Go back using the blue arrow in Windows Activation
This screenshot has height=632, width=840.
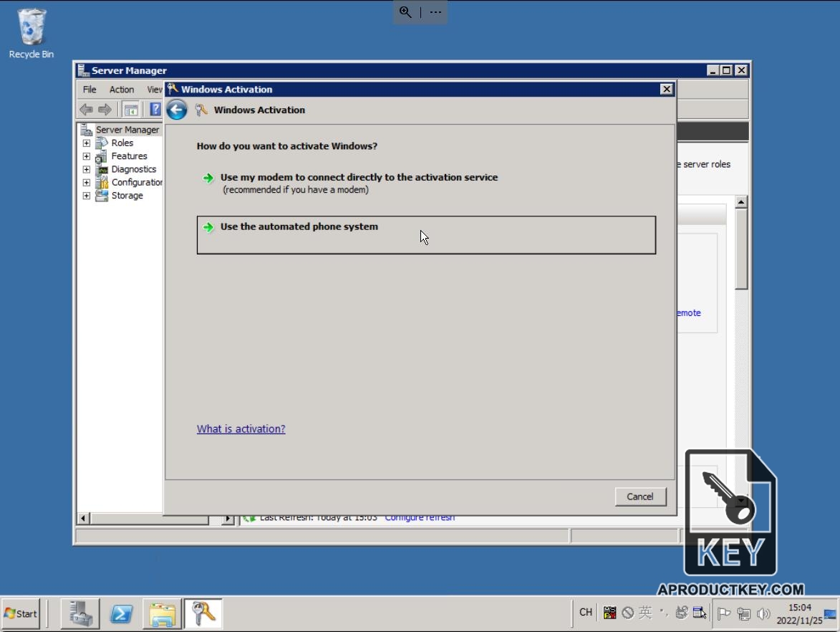coord(176,110)
